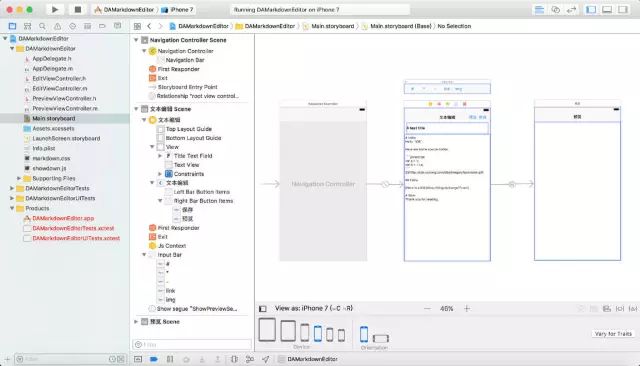The width and height of the screenshot is (640, 366).
Task: Select Text View in outline
Action: 186,165
